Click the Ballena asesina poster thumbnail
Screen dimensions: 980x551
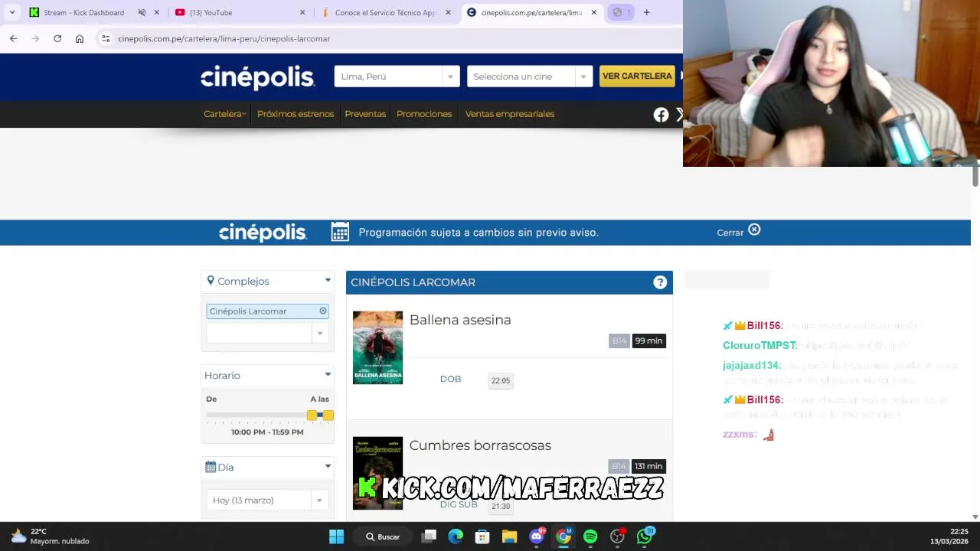tap(377, 347)
